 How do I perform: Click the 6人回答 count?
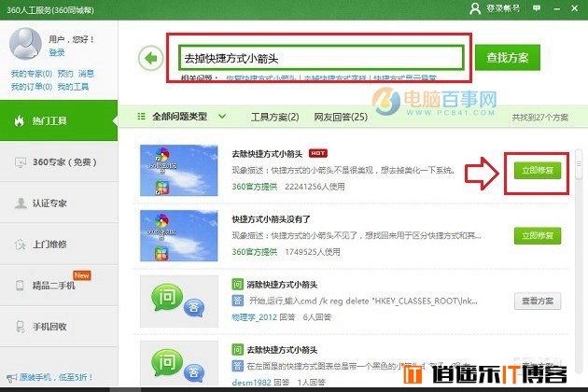(x=317, y=317)
